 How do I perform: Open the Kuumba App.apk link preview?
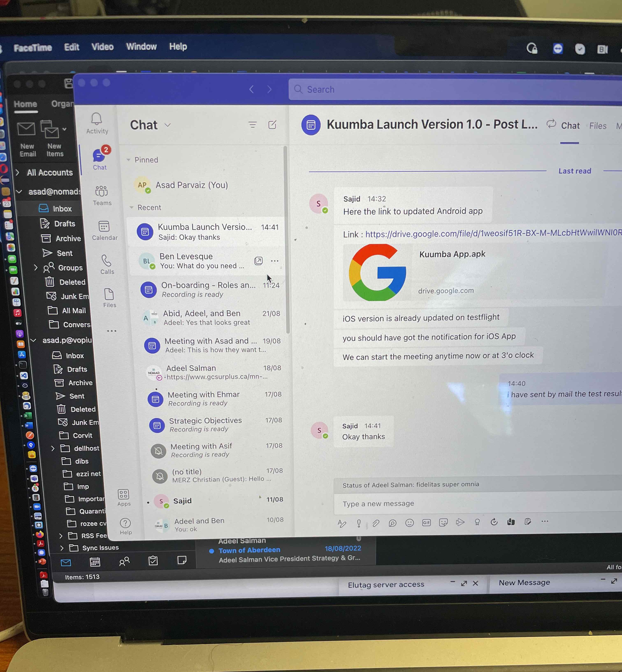pos(452,254)
